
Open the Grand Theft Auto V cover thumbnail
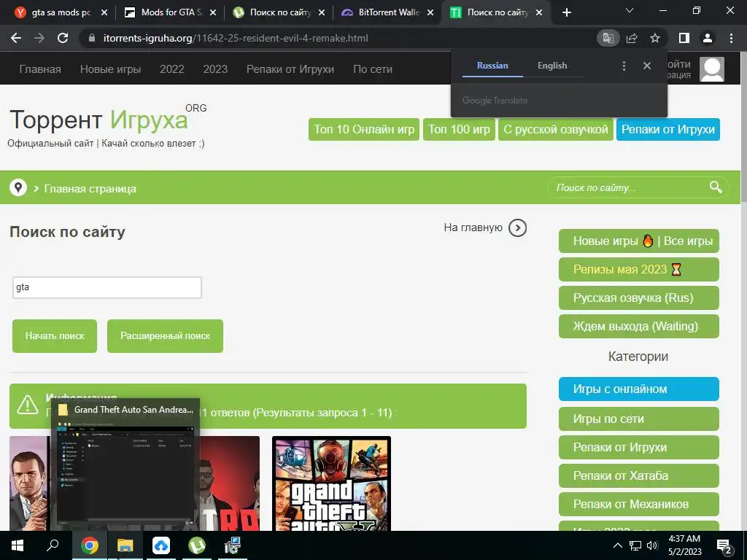coord(332,484)
